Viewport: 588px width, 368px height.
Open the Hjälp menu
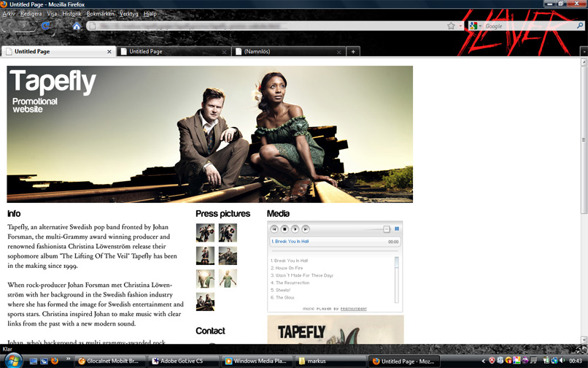pos(150,14)
